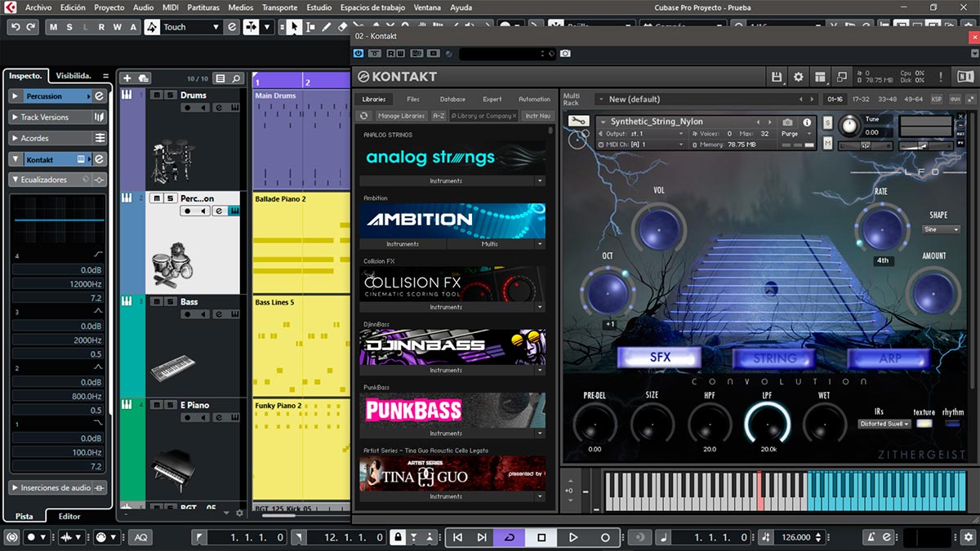Open LFO Shape Sine dropdown
Image resolution: width=980 pixels, height=551 pixels.
pos(942,229)
